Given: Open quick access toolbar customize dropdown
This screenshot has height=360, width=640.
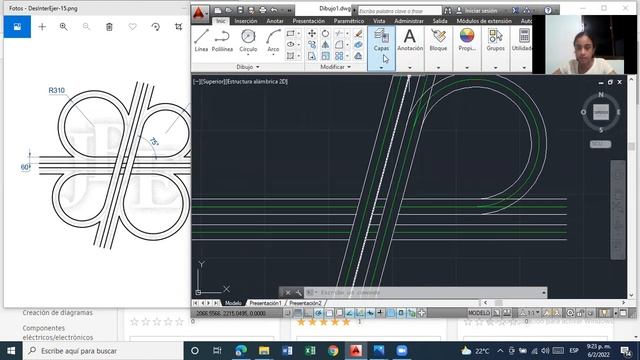Looking at the screenshot, I should click(x=289, y=10).
